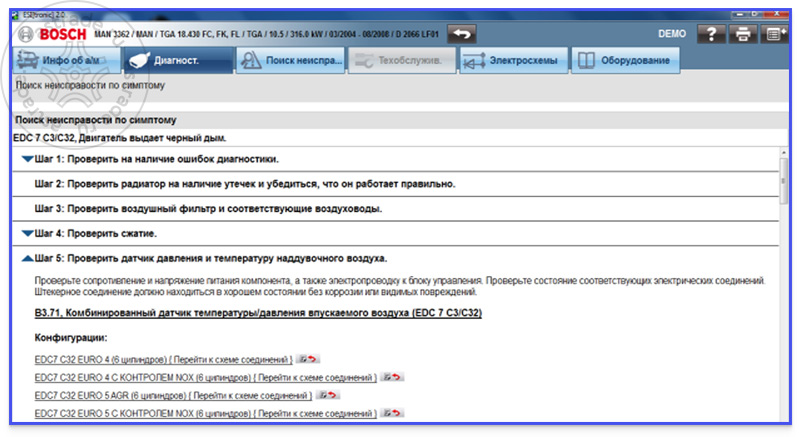
Task: Click diagram icon next to EURO 5 AGR link
Action: point(328,395)
